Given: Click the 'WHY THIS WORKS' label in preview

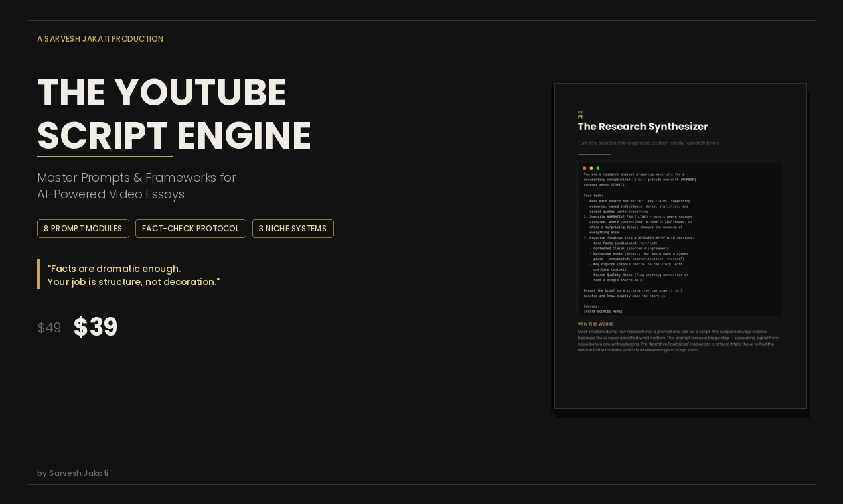Looking at the screenshot, I should point(595,324).
